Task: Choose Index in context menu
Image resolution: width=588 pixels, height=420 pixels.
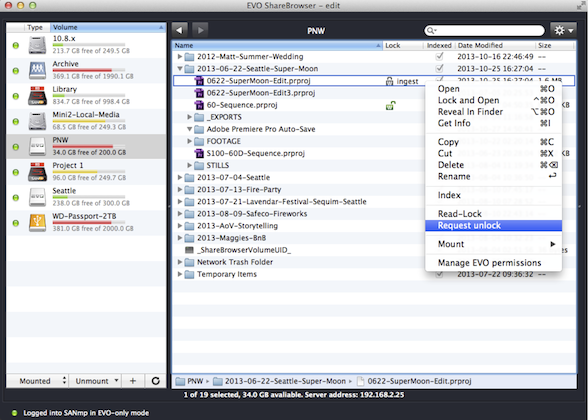Action: click(x=493, y=195)
